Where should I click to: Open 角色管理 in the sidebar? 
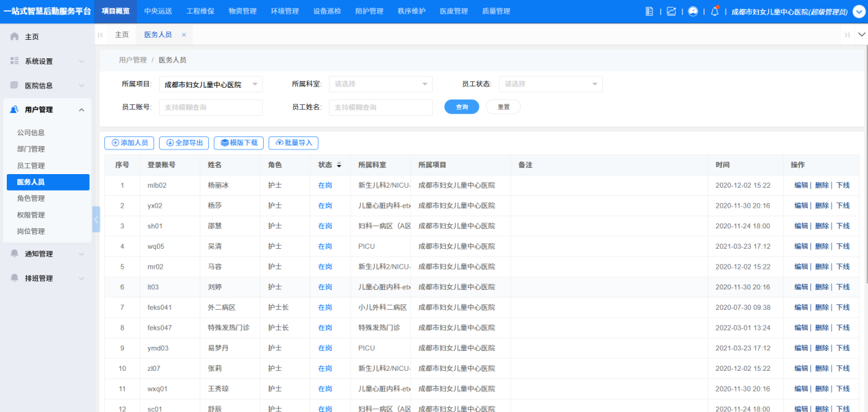(31, 199)
